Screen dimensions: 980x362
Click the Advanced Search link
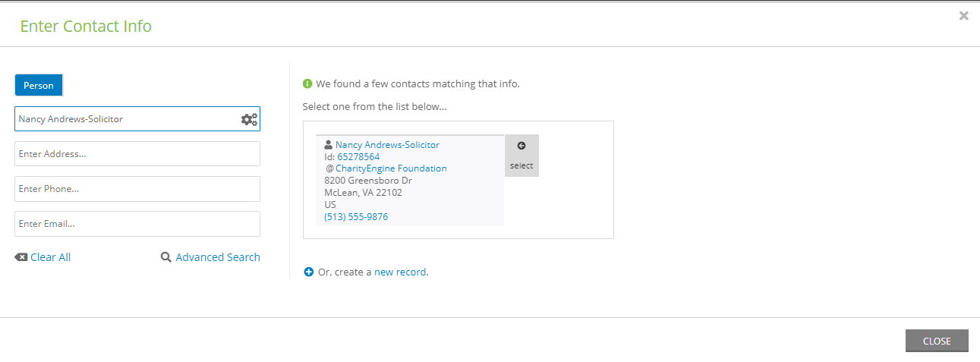pyautogui.click(x=218, y=257)
